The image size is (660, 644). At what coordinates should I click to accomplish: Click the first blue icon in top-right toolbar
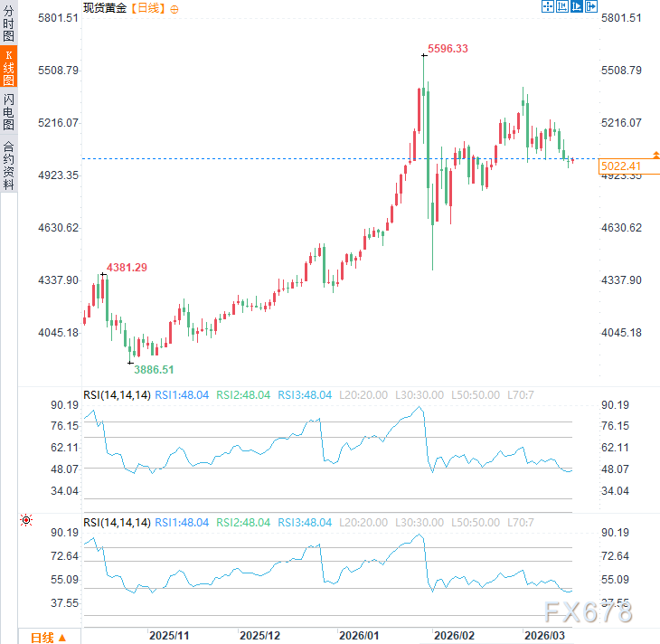(x=547, y=7)
